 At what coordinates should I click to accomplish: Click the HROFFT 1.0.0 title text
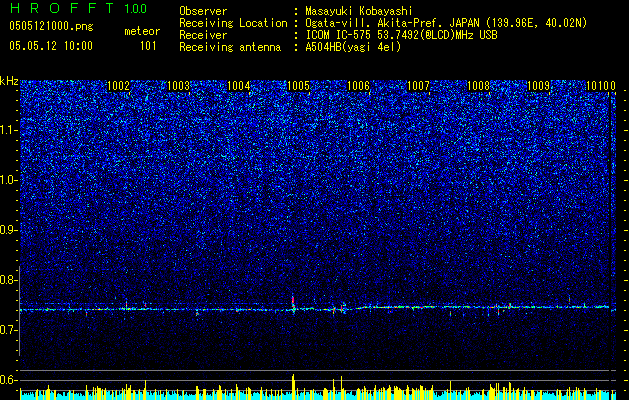click(78, 8)
